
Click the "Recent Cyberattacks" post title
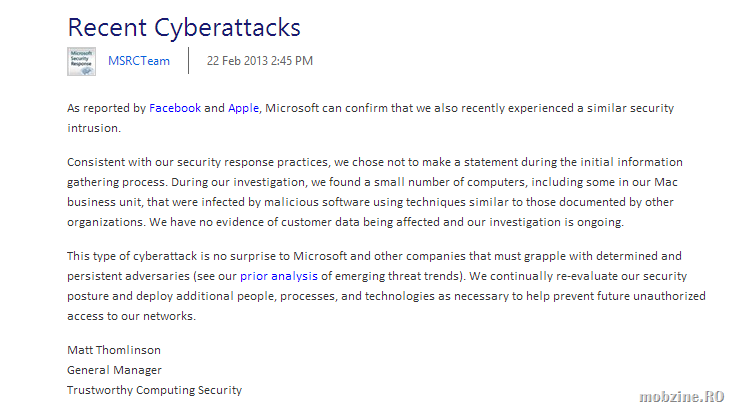click(x=183, y=27)
